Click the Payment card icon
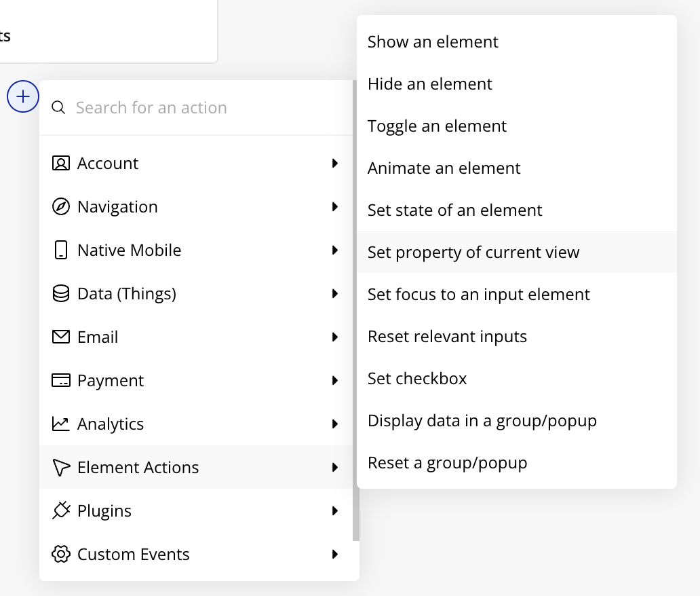700x596 pixels. [x=61, y=380]
